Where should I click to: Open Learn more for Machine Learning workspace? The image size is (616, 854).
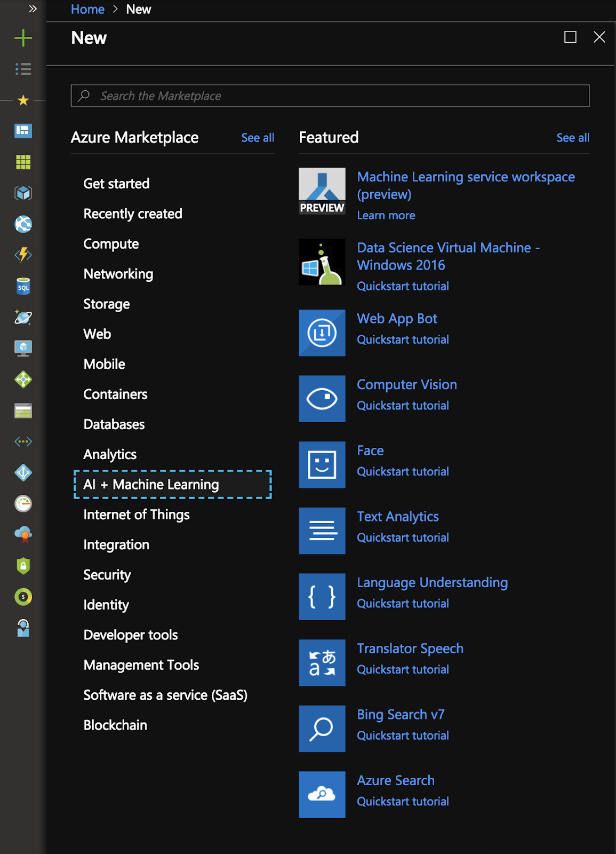(x=386, y=216)
